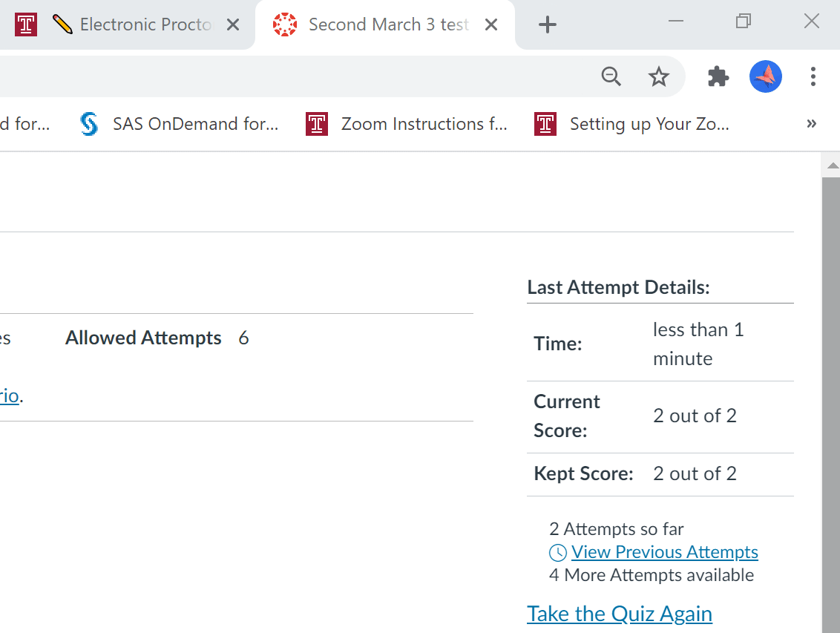840x633 pixels.
Task: Click the SAS OnDemand bookmark icon
Action: pos(89,124)
